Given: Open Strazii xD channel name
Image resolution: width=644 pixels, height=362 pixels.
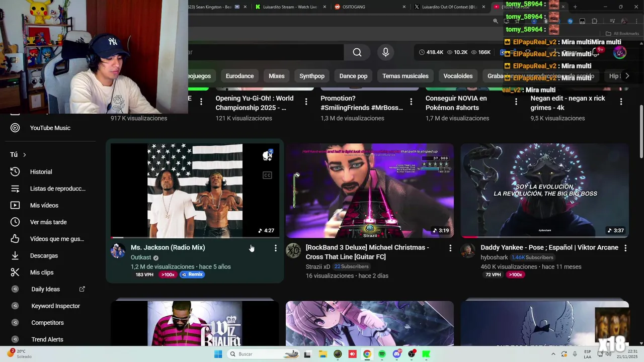Looking at the screenshot, I should point(318,266).
